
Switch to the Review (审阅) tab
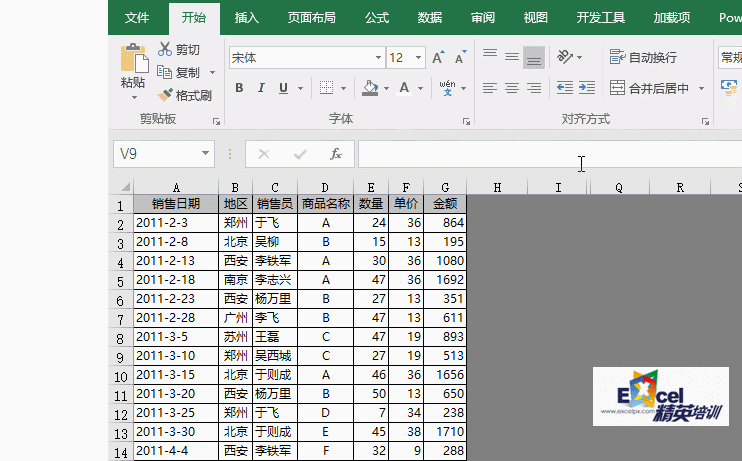(x=483, y=18)
